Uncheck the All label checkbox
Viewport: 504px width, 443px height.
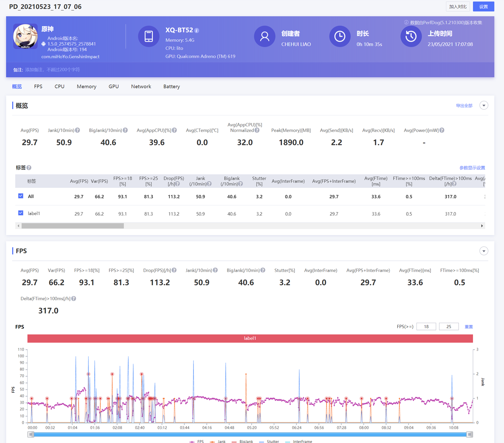click(21, 196)
